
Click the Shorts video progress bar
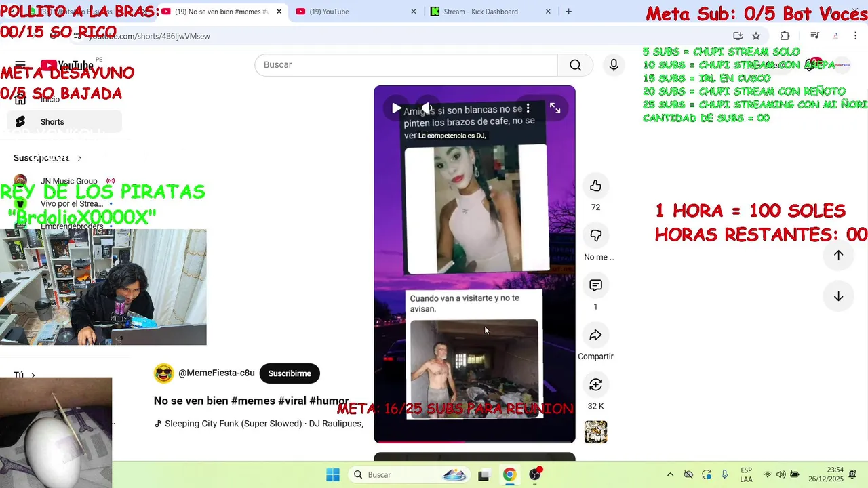pos(475,442)
